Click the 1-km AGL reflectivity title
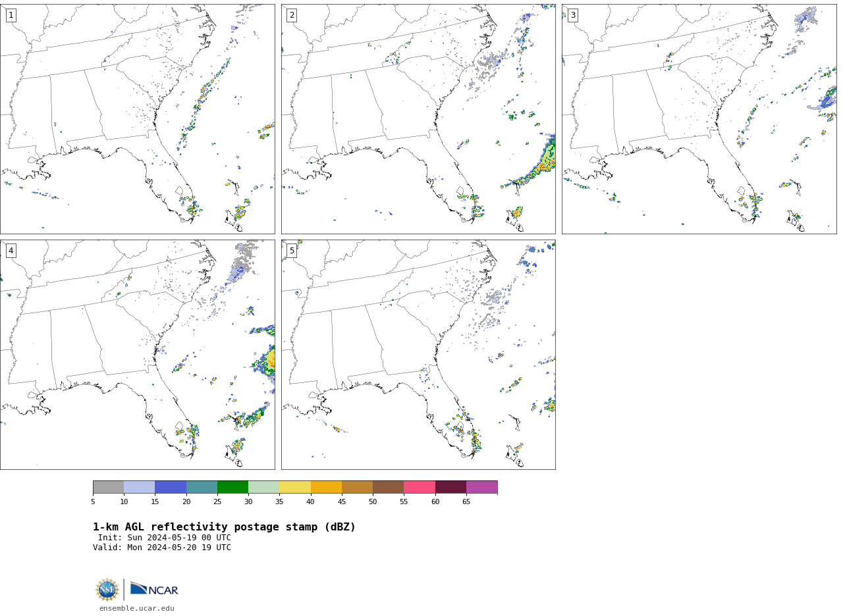The width and height of the screenshot is (843, 616). tap(224, 527)
